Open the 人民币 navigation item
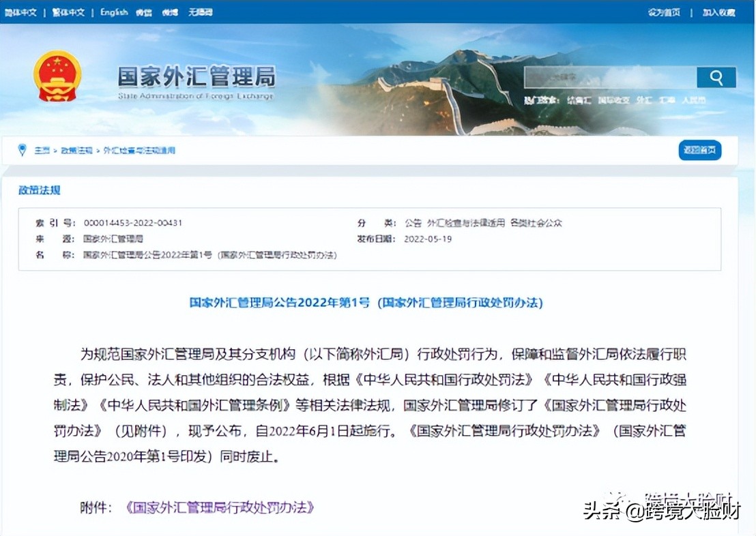756x536 pixels. [694, 99]
